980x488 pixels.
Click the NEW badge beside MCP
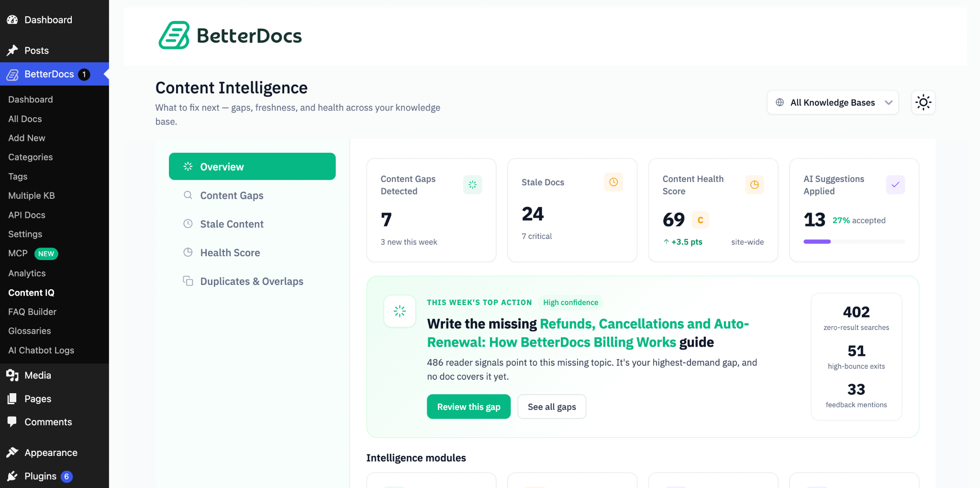[x=46, y=254]
